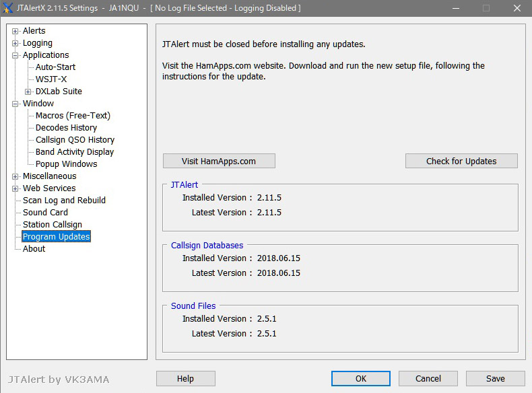532x393 pixels.
Task: Collapse the Window tree node
Action: 15,104
